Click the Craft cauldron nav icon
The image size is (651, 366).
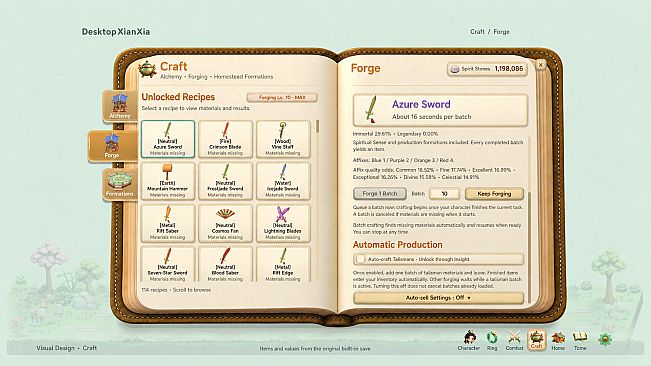[536, 340]
